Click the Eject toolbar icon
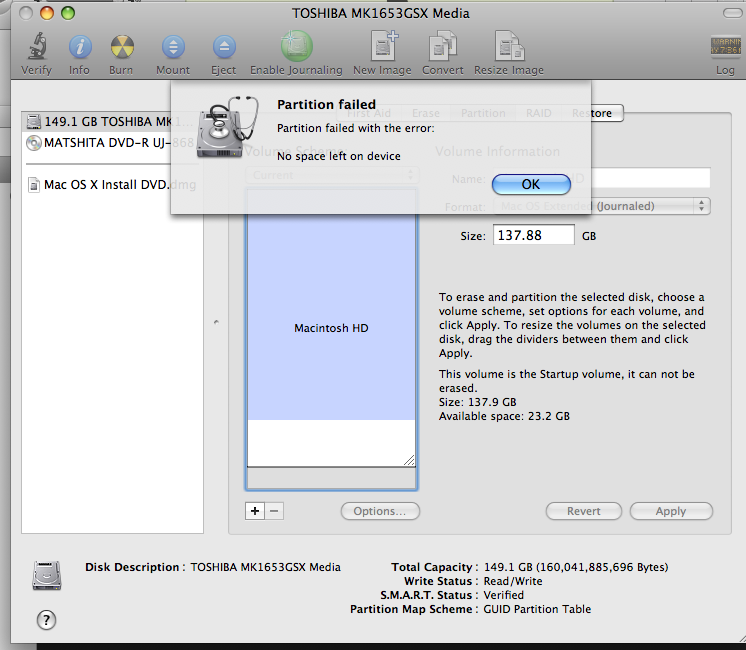Screen dimensions: 746x650 [224, 47]
